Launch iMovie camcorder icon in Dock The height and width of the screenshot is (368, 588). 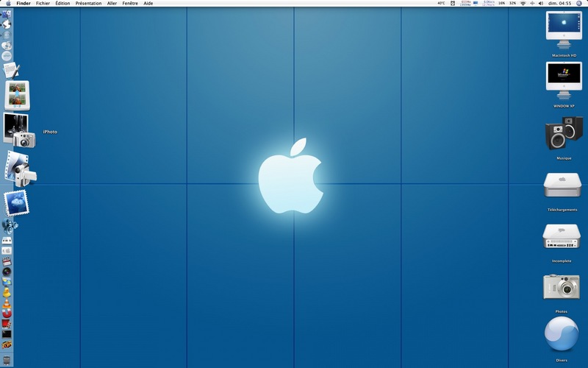21,169
